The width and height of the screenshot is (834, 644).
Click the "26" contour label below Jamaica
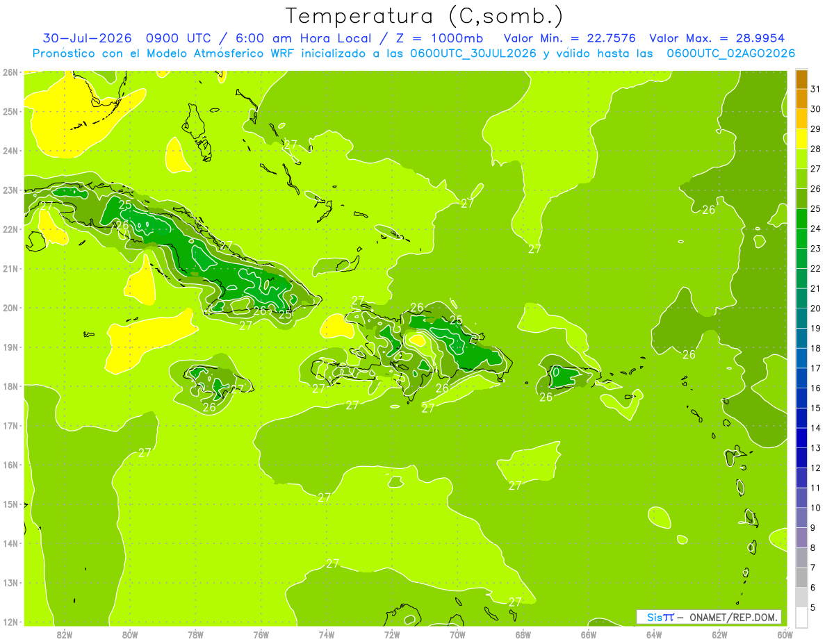point(209,408)
